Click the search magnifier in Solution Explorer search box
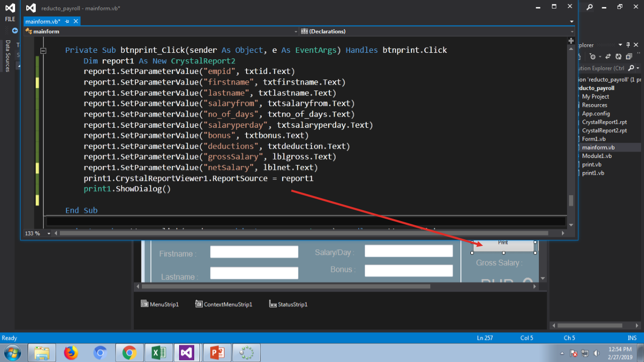Viewport: 644px width, 362px height. [631, 67]
